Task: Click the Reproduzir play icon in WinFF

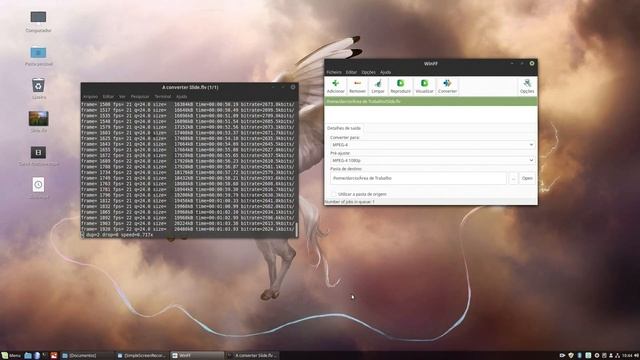Action: coord(400,83)
